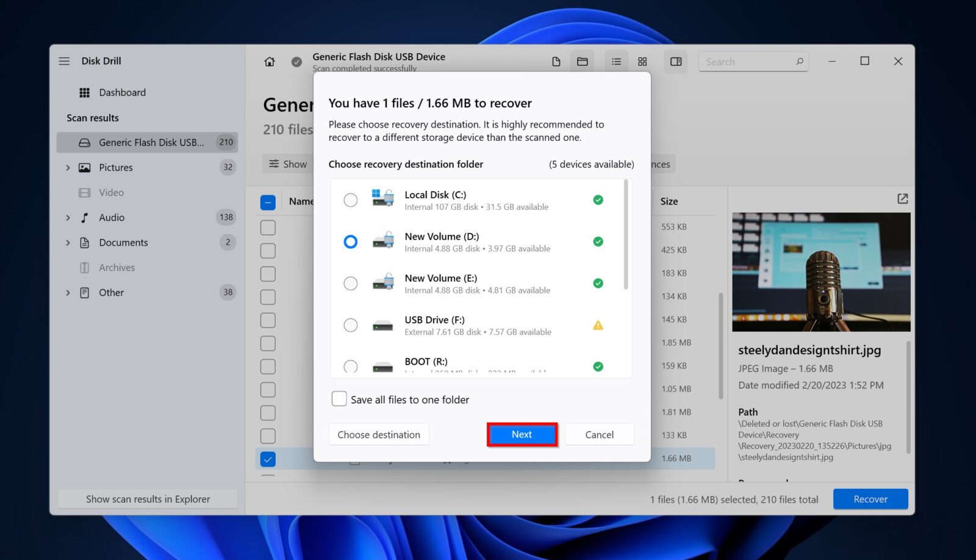Viewport: 976px width, 560px height.
Task: Click the Home icon in the toolbar
Action: pyautogui.click(x=269, y=61)
